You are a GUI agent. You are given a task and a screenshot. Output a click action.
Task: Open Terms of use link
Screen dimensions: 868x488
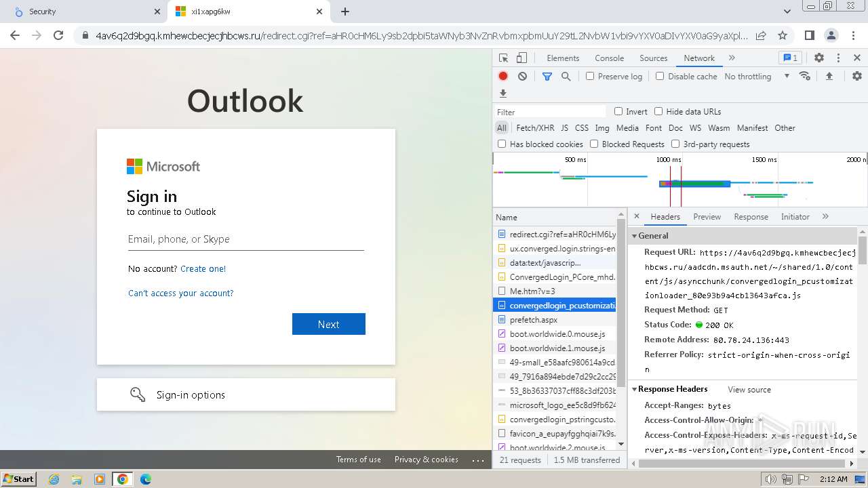click(359, 460)
